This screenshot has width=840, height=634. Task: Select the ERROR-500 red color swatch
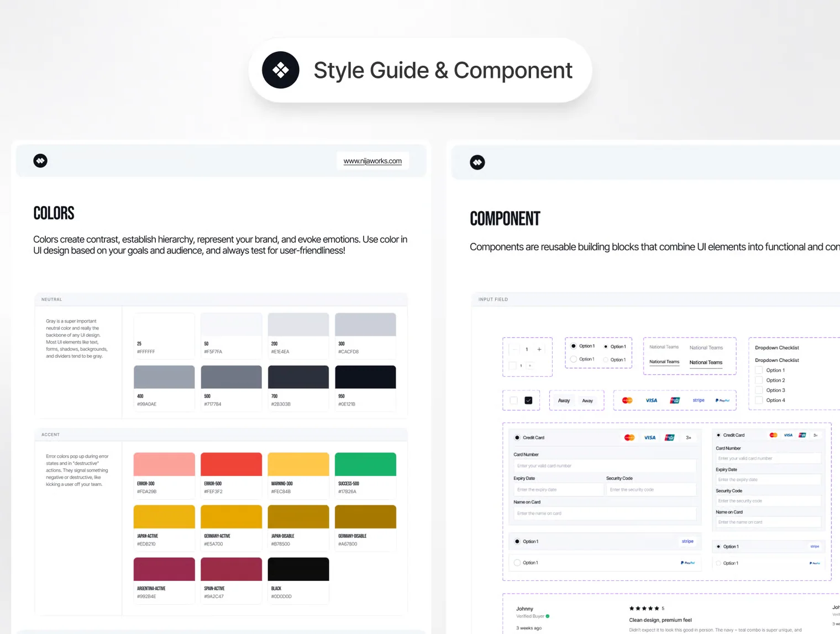(231, 464)
